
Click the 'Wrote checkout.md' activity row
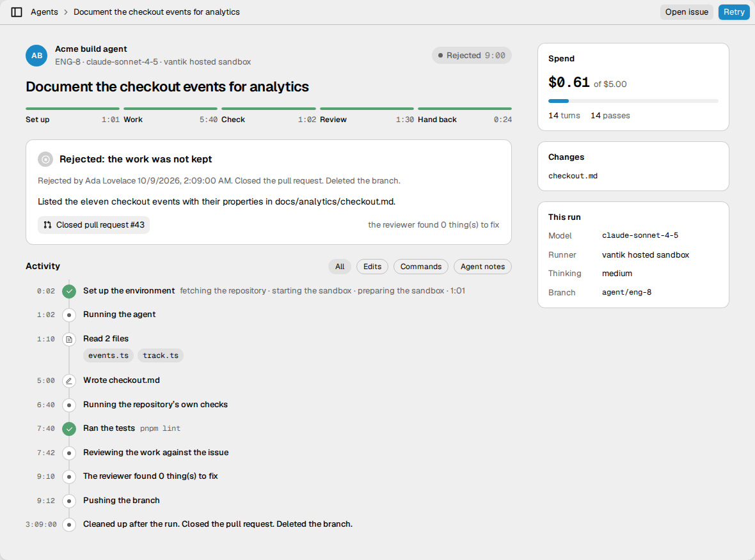pos(269,380)
